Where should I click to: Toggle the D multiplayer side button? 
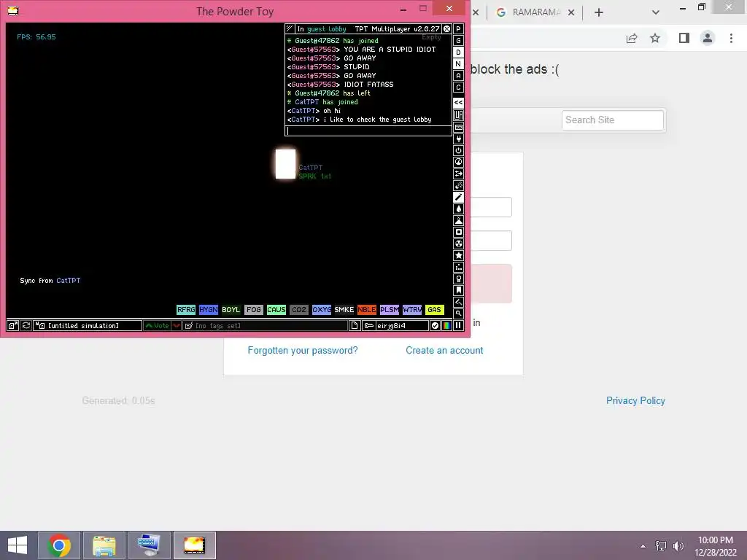click(458, 52)
